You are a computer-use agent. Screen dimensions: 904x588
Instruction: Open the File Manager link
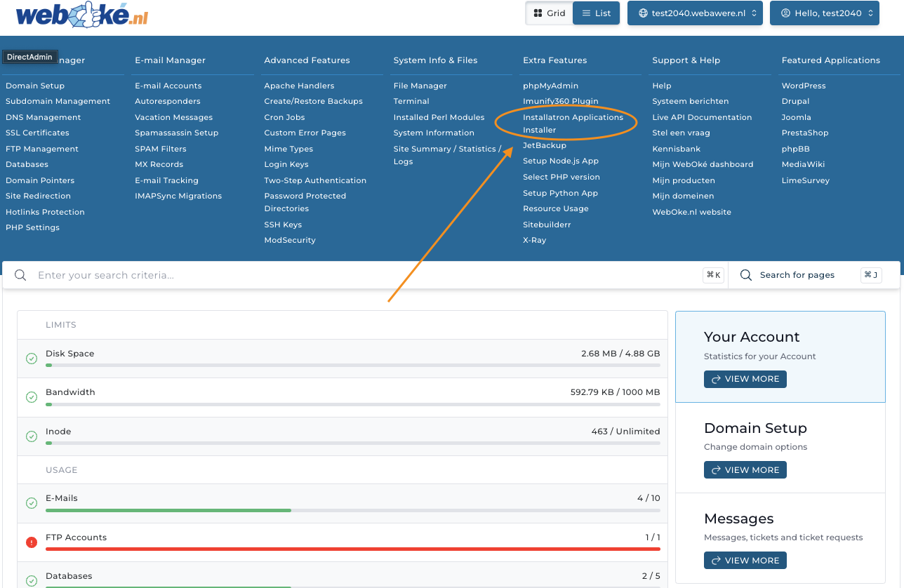[420, 86]
